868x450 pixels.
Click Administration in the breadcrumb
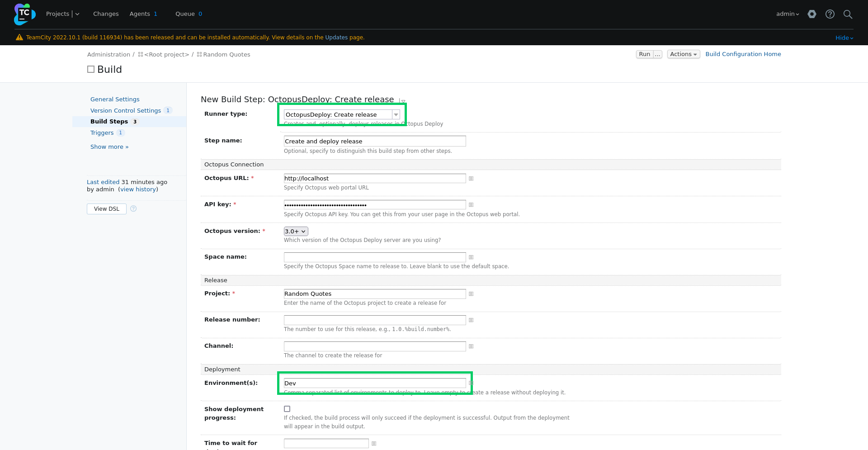pos(108,55)
